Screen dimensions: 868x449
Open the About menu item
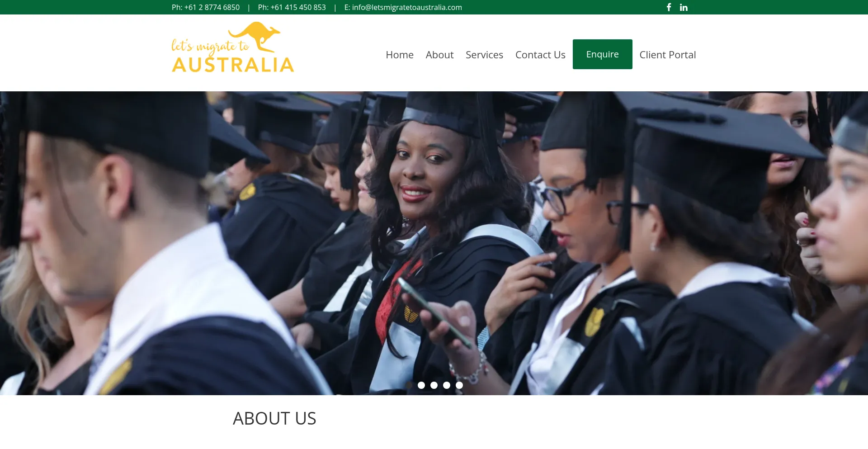click(x=439, y=55)
